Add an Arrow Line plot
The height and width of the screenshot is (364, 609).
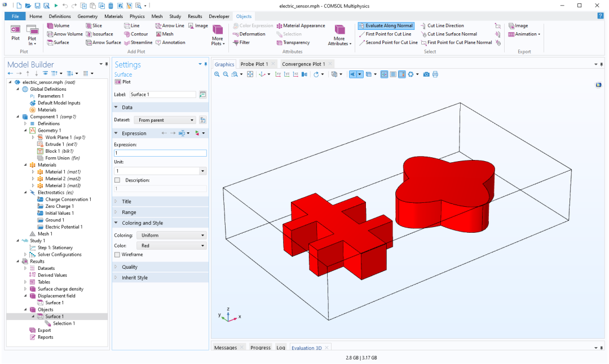(170, 25)
